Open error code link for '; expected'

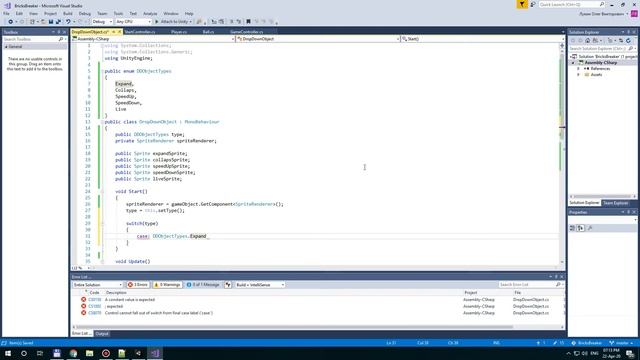tap(94, 306)
